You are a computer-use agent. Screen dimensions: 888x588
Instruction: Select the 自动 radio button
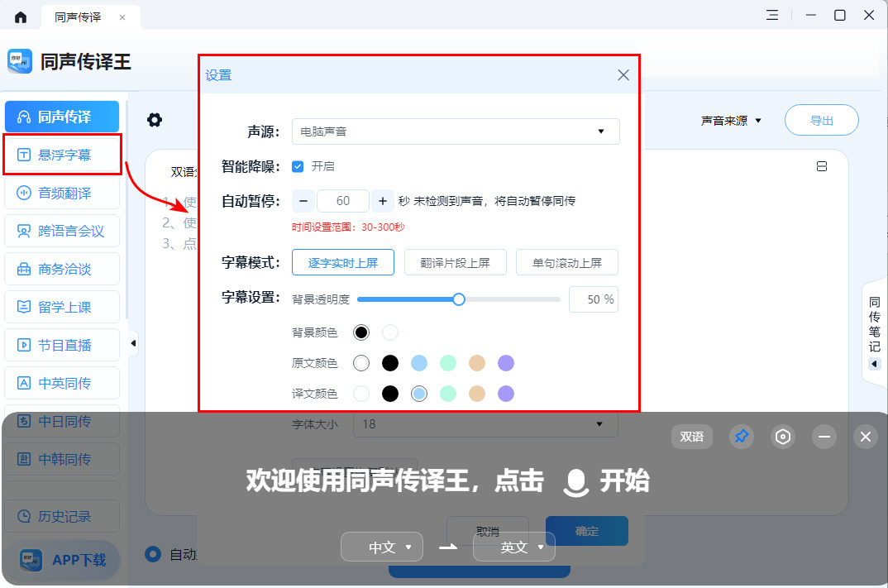click(x=153, y=554)
